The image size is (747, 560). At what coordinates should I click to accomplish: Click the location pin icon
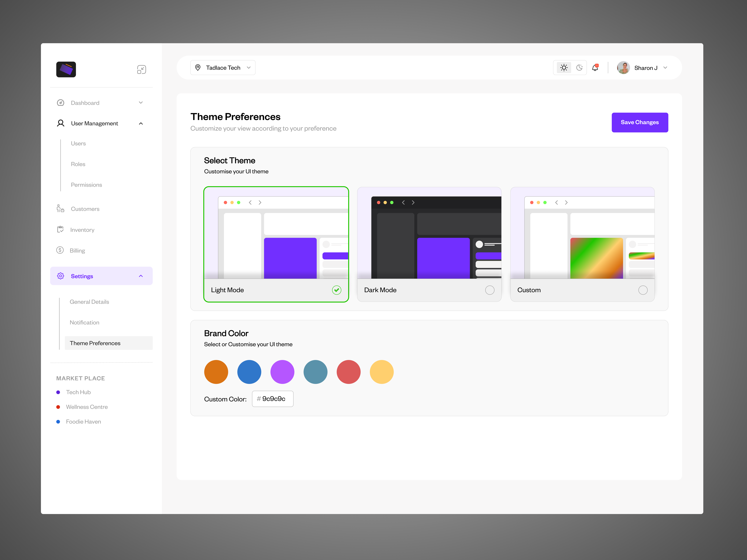(x=198, y=67)
